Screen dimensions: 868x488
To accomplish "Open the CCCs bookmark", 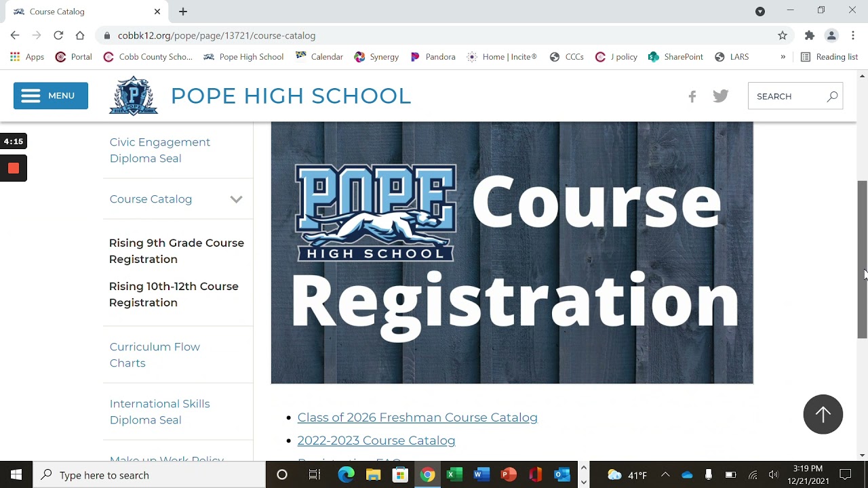I will pos(567,57).
